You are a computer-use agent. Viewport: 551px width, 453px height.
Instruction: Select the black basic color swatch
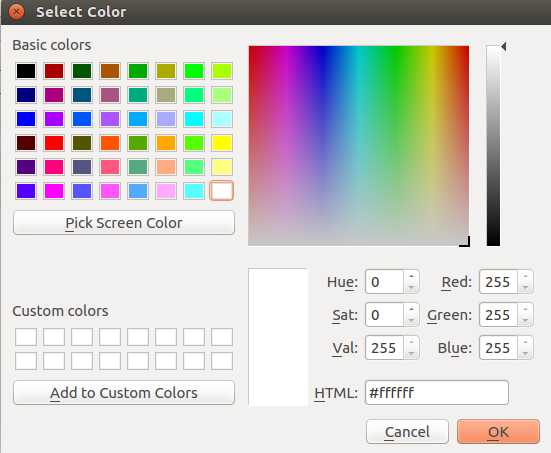coord(26,71)
